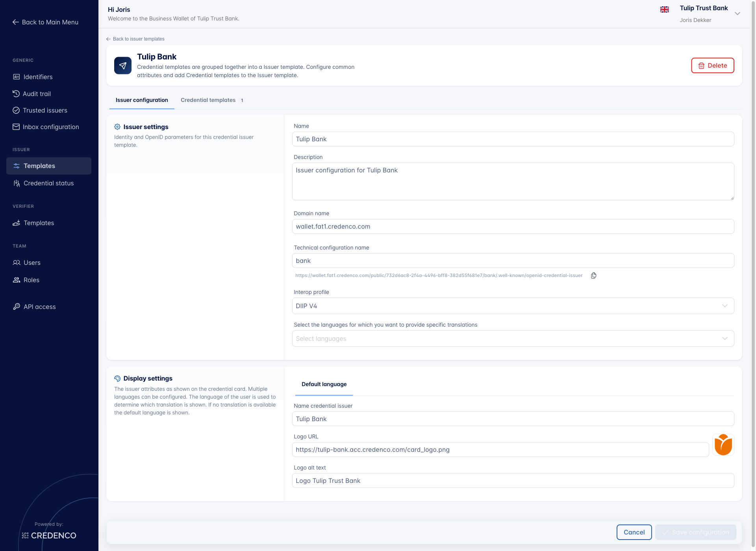The image size is (756, 551).
Task: Copy the openid-credential-issuer URL
Action: pyautogui.click(x=593, y=275)
